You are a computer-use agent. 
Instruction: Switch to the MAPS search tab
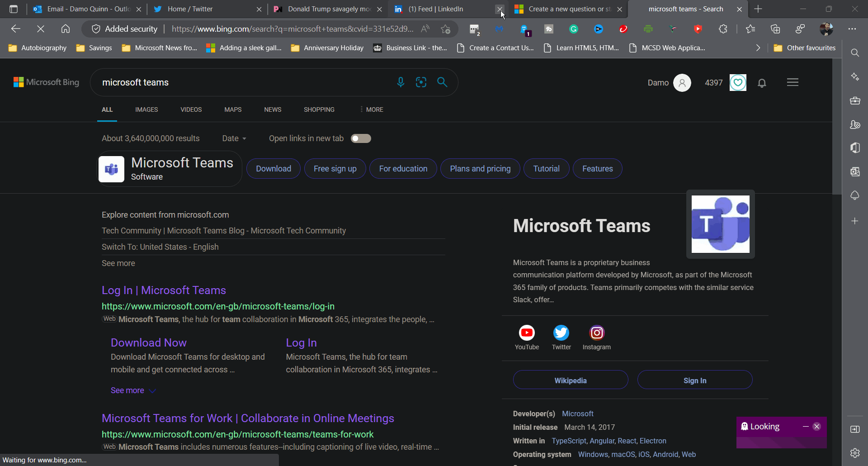(x=233, y=109)
